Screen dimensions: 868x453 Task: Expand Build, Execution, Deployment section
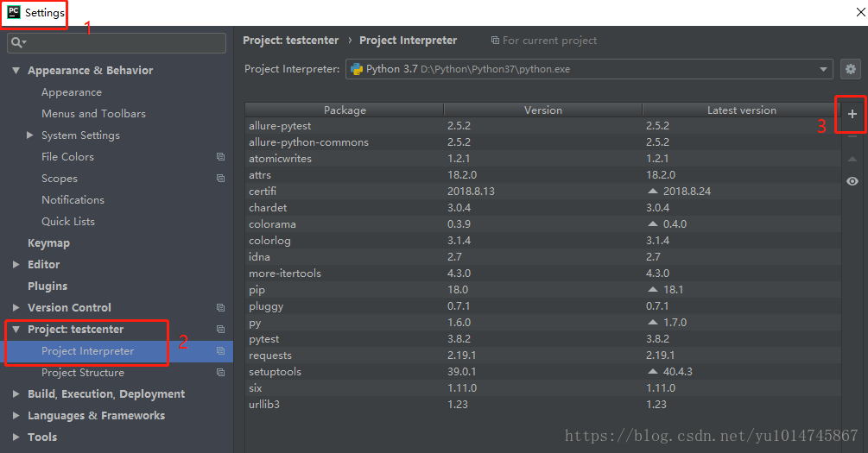pyautogui.click(x=16, y=393)
